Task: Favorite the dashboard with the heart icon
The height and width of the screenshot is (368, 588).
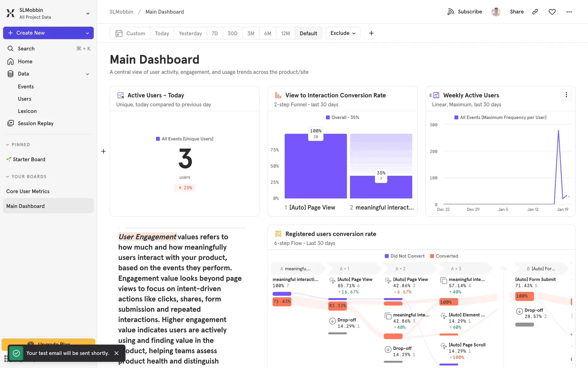Action: click(x=552, y=12)
